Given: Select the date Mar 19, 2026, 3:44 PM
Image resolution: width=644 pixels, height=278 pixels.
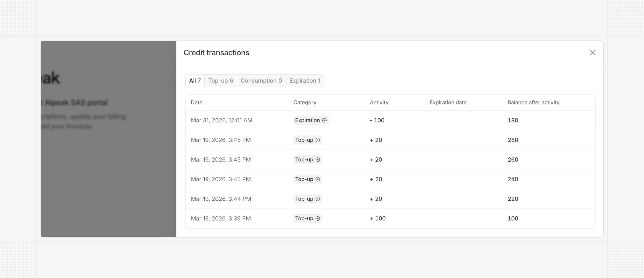Looking at the screenshot, I should click(x=221, y=199).
